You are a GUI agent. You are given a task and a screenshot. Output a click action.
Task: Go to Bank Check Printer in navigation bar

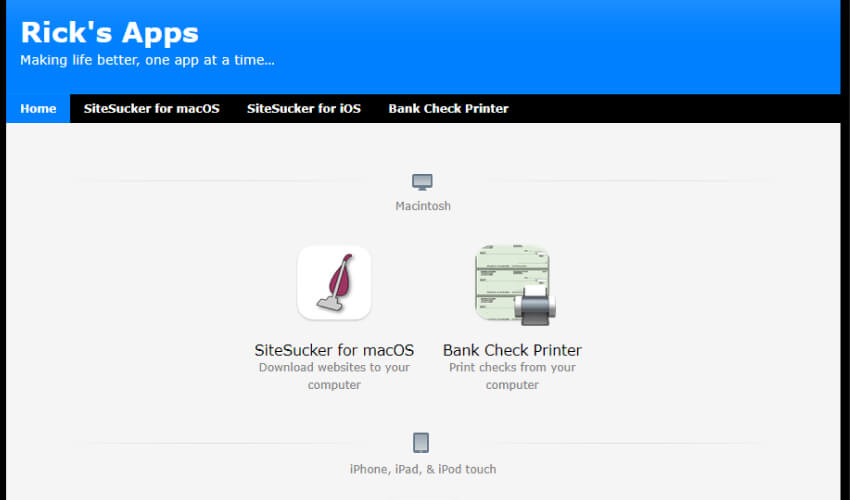pos(448,108)
